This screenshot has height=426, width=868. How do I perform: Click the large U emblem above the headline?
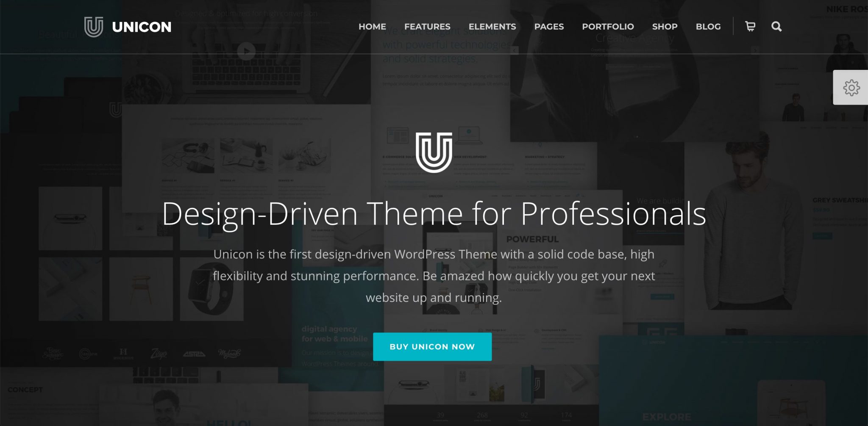(434, 152)
